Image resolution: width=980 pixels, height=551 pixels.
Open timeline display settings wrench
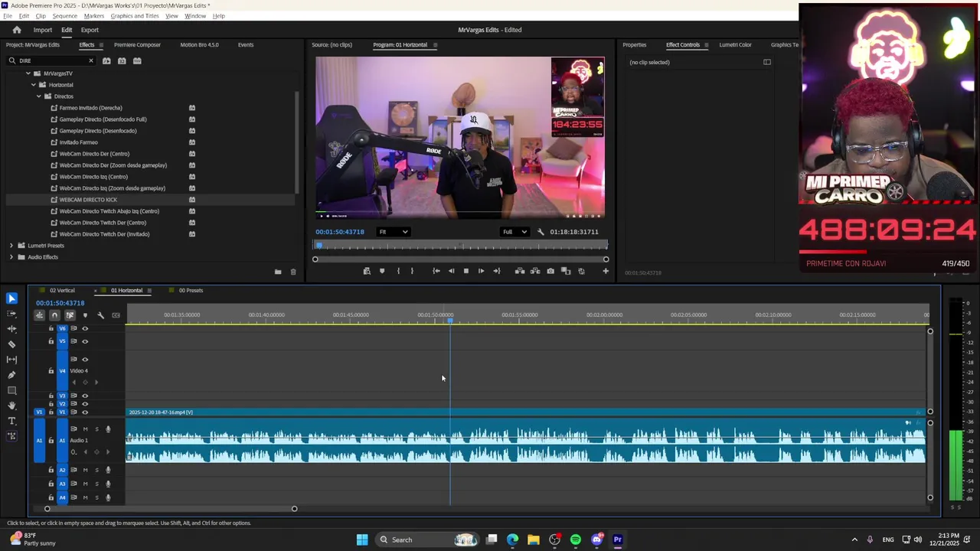(x=100, y=315)
